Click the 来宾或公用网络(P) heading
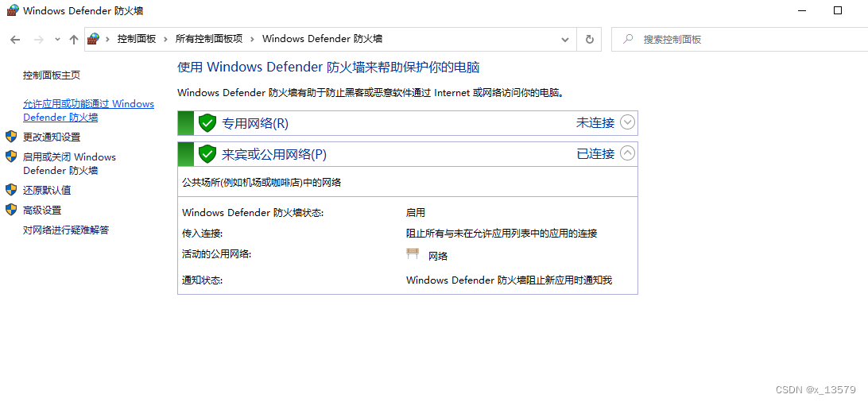The image size is (868, 402). [274, 154]
